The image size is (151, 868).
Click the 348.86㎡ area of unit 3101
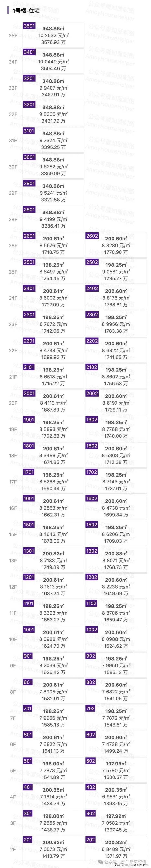click(x=53, y=133)
